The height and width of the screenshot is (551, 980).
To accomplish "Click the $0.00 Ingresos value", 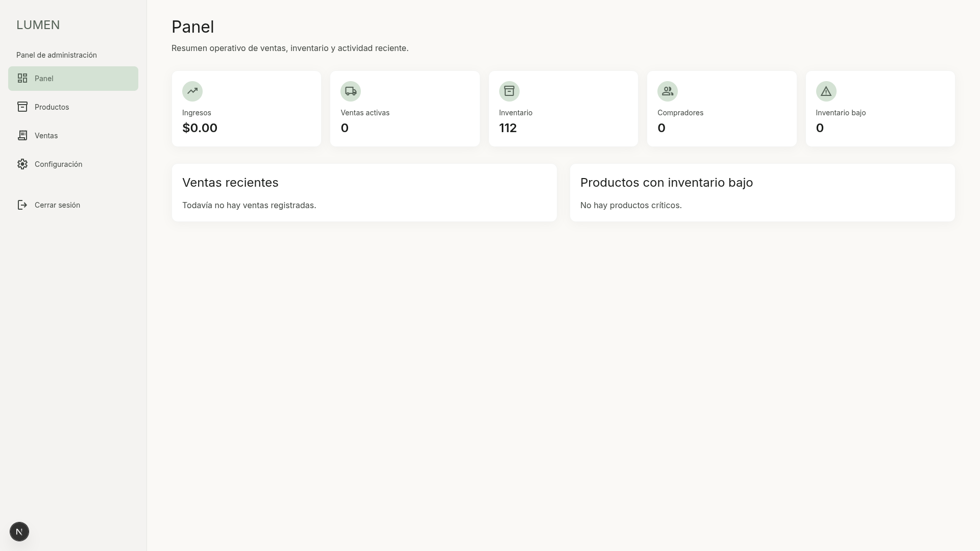I will coord(200,128).
